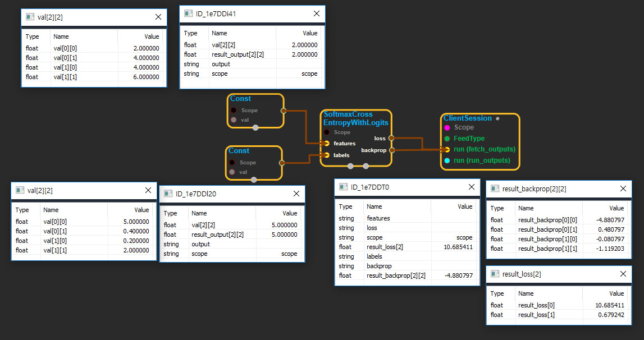
Task: Select the SoftmaxCrossEntropyWithLogits node title
Action: click(355, 118)
